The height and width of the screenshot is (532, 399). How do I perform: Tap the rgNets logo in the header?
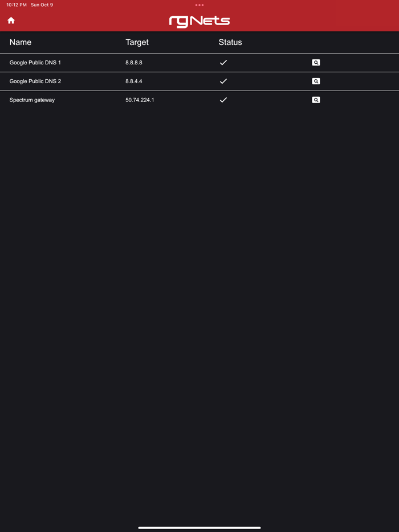[199, 21]
